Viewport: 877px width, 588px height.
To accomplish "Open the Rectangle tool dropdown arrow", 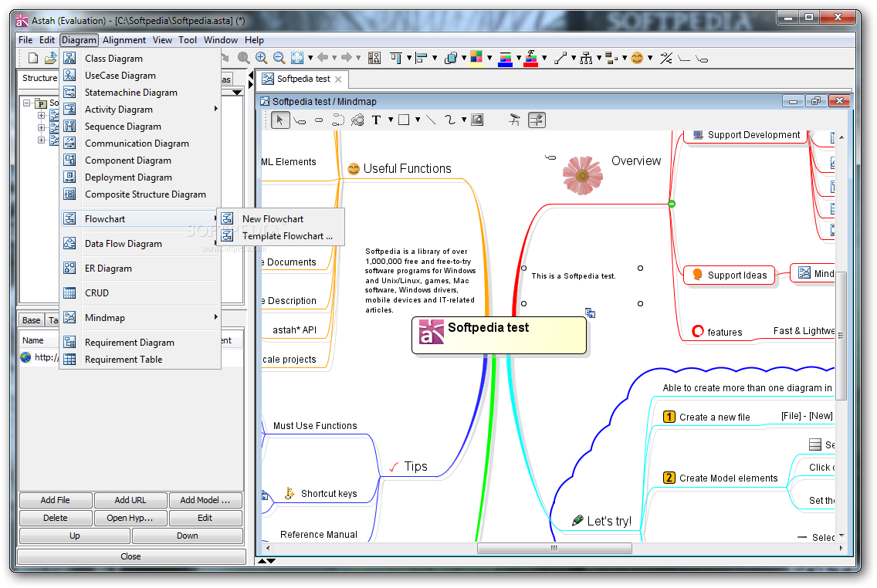I will coord(418,120).
